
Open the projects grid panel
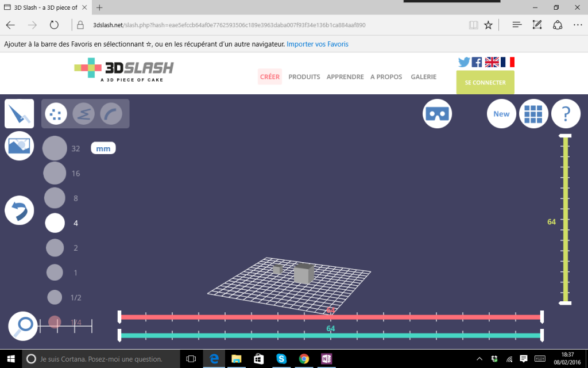pos(533,113)
